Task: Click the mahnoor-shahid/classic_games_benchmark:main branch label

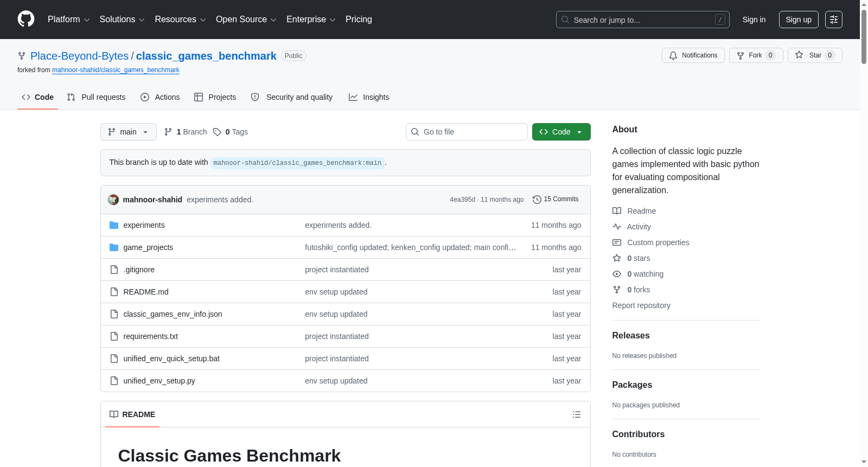Action: pyautogui.click(x=297, y=163)
